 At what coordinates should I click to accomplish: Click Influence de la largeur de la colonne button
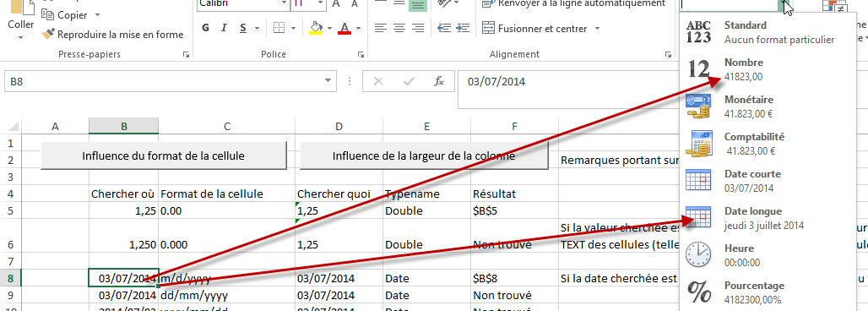(424, 155)
